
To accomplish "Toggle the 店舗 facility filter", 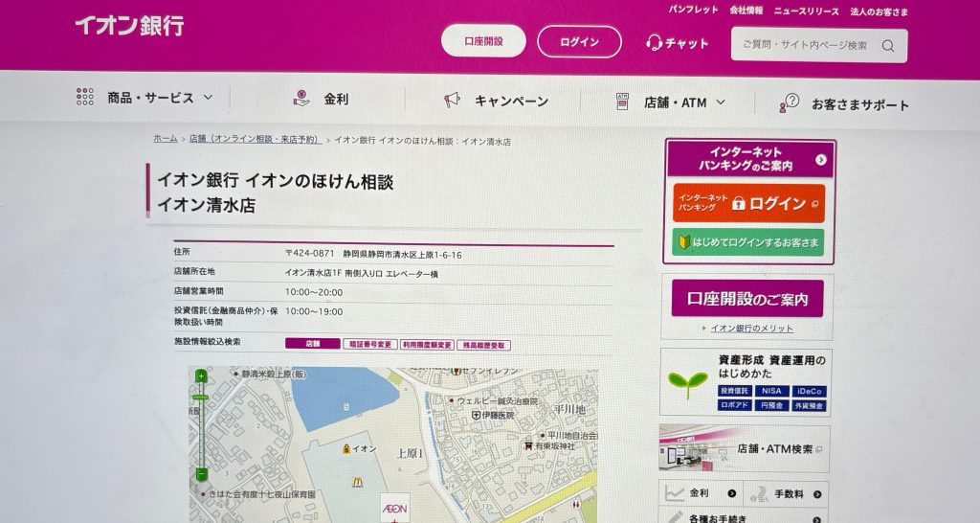I will tap(312, 344).
